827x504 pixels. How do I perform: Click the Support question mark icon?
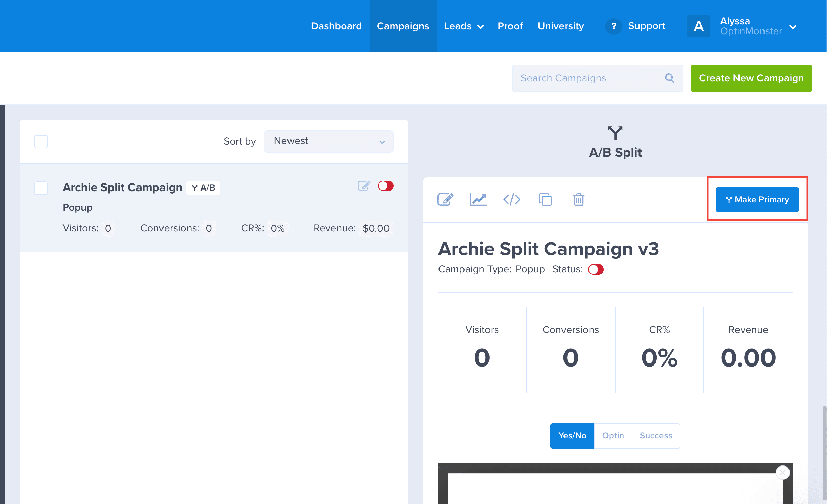click(x=613, y=26)
